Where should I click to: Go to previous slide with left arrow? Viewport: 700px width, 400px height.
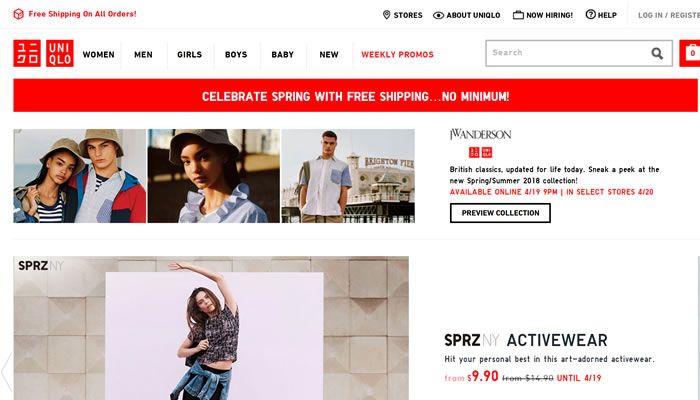click(x=6, y=371)
